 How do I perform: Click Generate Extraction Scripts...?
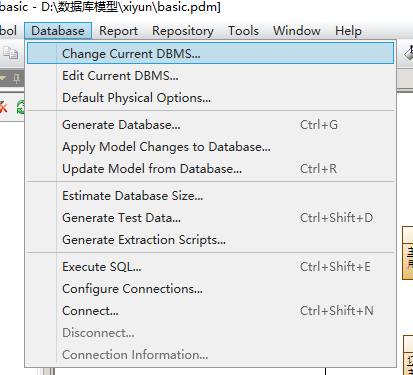pyautogui.click(x=210, y=240)
